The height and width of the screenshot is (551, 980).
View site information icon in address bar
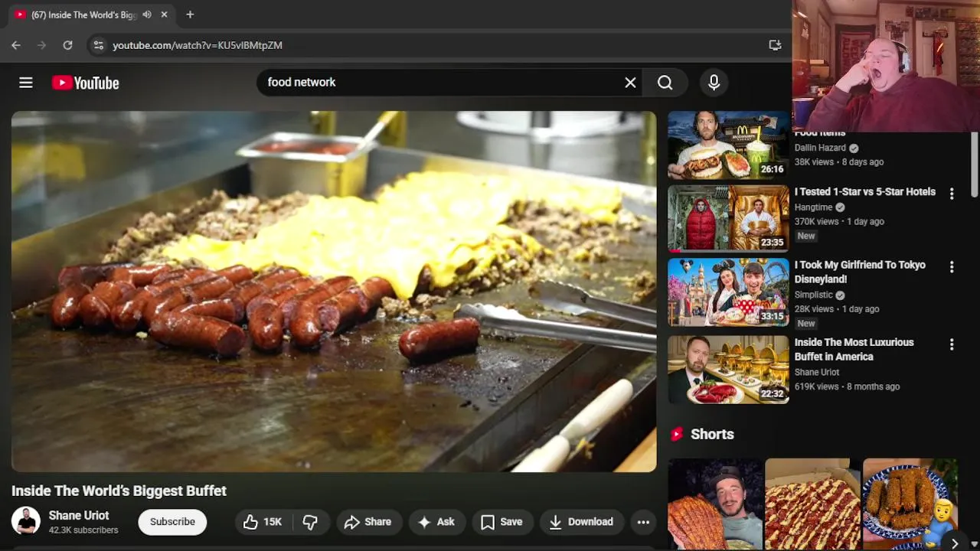tap(98, 45)
